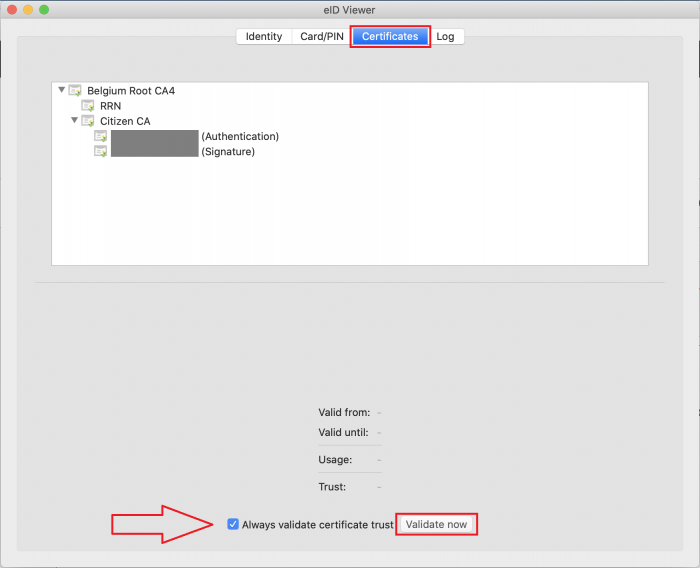700x568 pixels.
Task: Select the (Authentication) certificate entry
Action: pyautogui.click(x=350, y=136)
